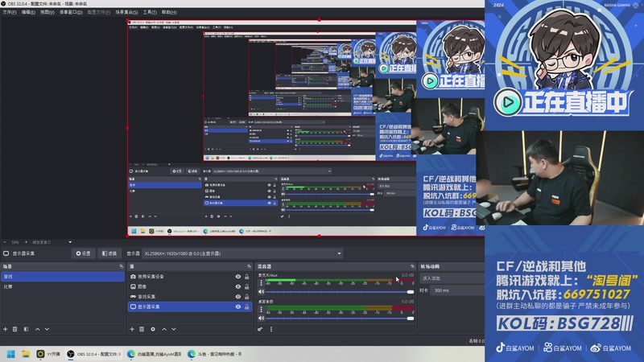Open the 帮助(H) menu

click(x=169, y=12)
